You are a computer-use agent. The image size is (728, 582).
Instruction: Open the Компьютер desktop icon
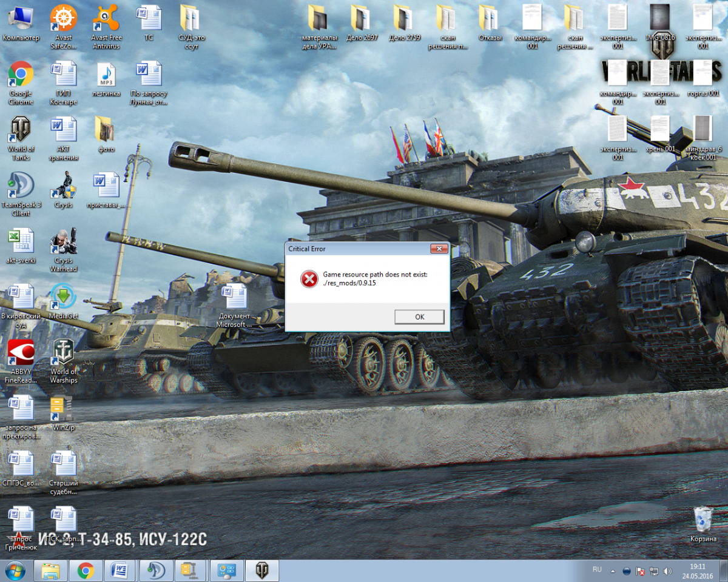21,24
